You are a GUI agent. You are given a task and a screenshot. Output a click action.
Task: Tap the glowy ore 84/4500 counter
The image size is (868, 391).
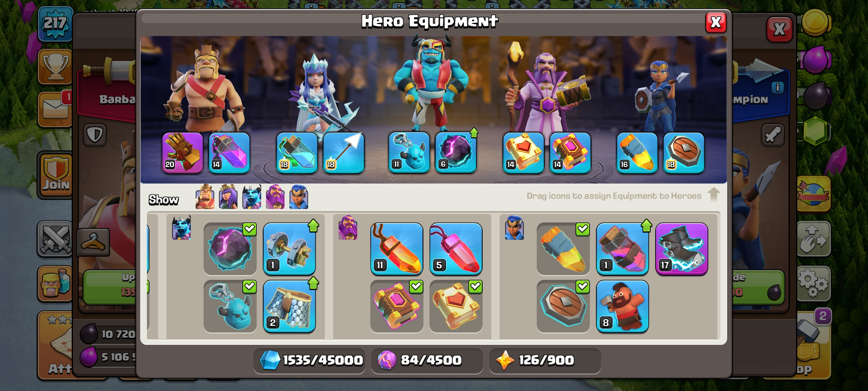pos(427,360)
